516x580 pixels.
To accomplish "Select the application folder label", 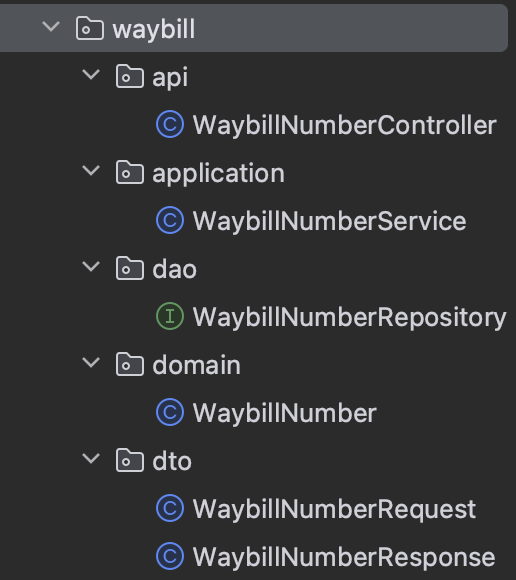I will click(219, 173).
